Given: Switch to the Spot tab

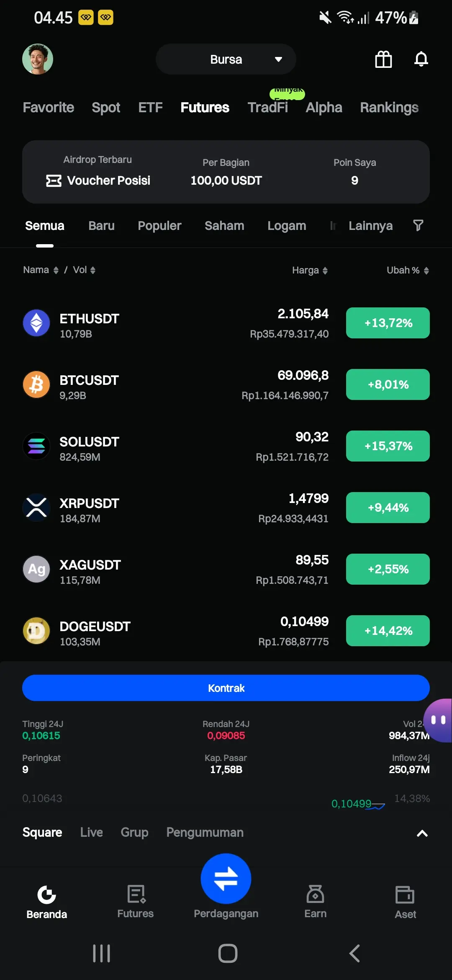Looking at the screenshot, I should pos(106,108).
